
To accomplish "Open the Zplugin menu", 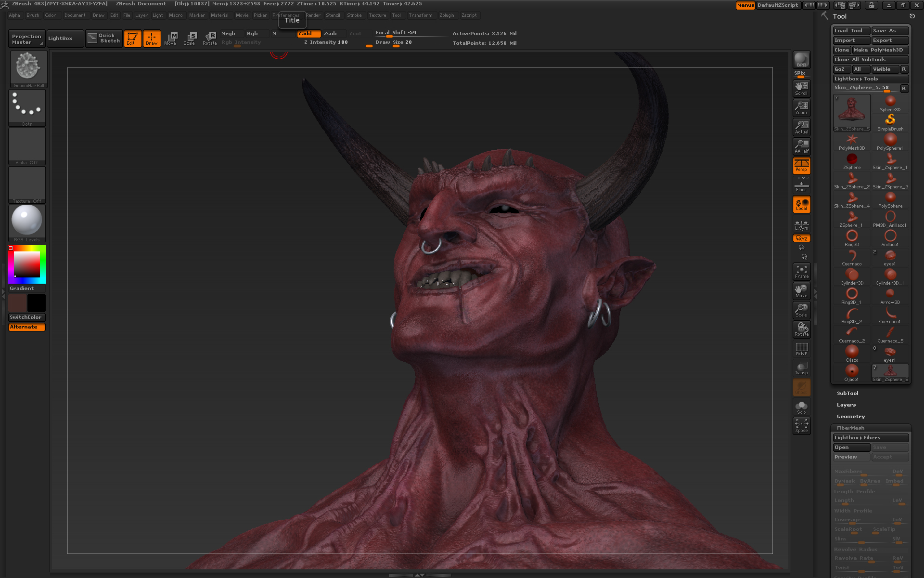I will (x=447, y=15).
